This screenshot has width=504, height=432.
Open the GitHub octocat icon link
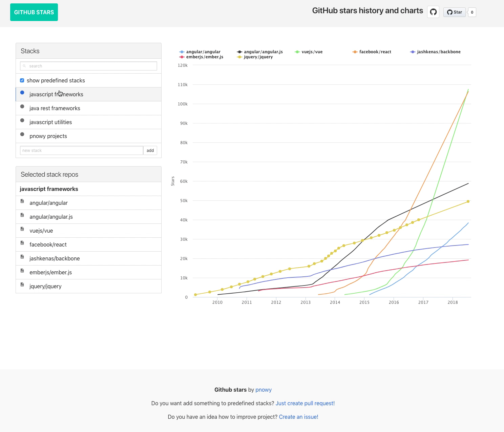(x=433, y=12)
